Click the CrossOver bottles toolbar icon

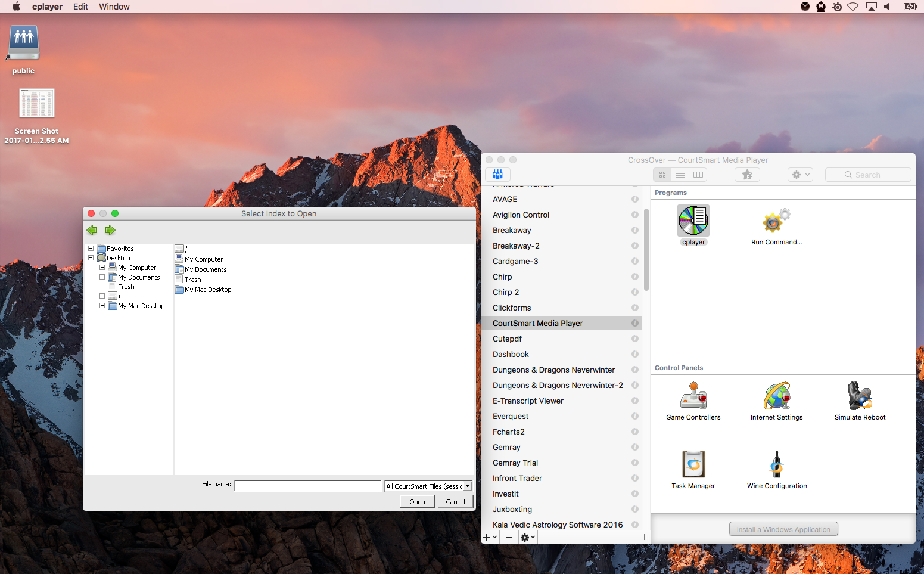point(498,175)
